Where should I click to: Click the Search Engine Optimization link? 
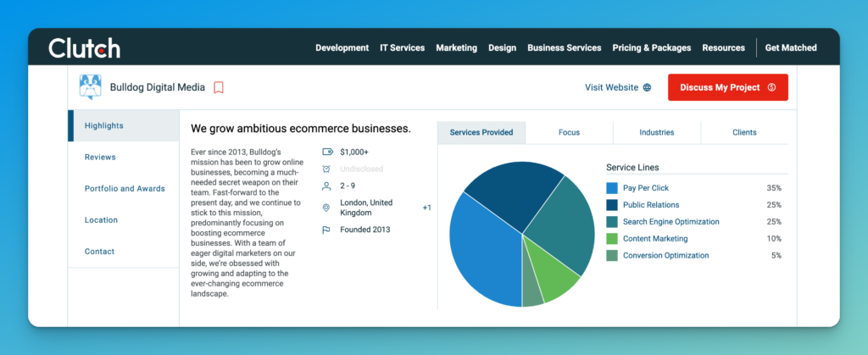pos(671,222)
